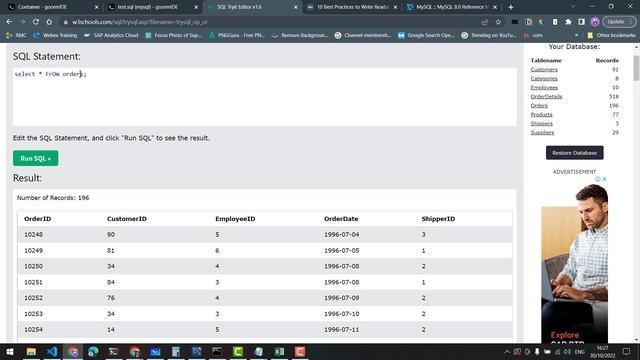Click the Run SQL button
This screenshot has width=640, height=360.
tap(36, 158)
